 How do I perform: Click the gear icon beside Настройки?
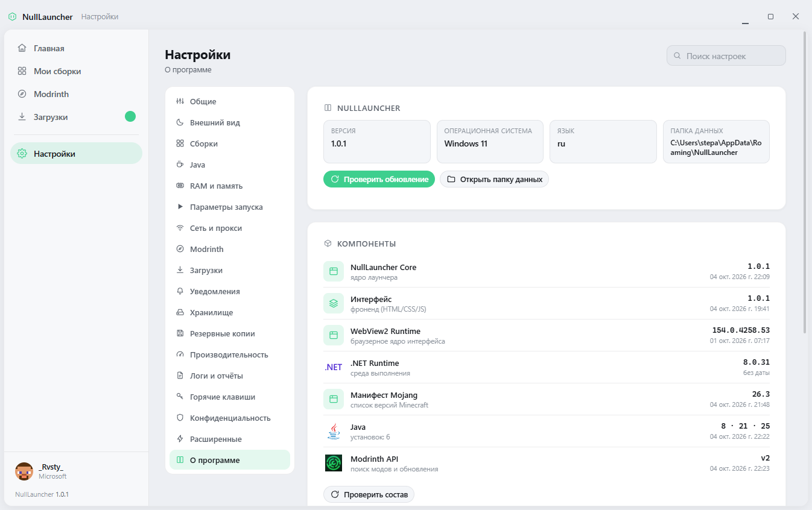22,154
